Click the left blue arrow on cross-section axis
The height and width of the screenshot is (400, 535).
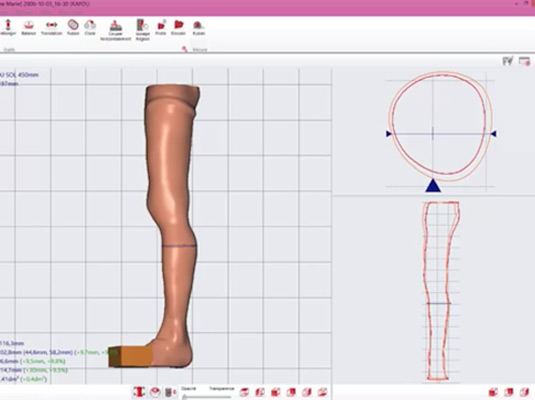(x=389, y=134)
